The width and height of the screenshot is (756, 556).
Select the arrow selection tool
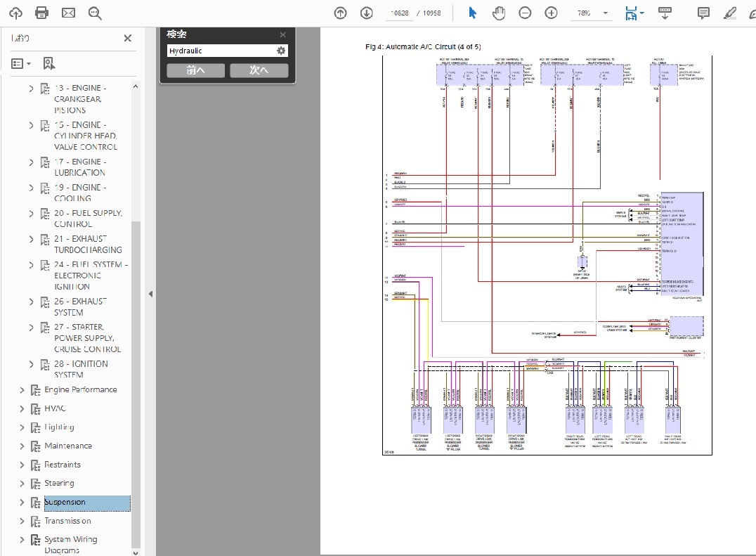472,13
